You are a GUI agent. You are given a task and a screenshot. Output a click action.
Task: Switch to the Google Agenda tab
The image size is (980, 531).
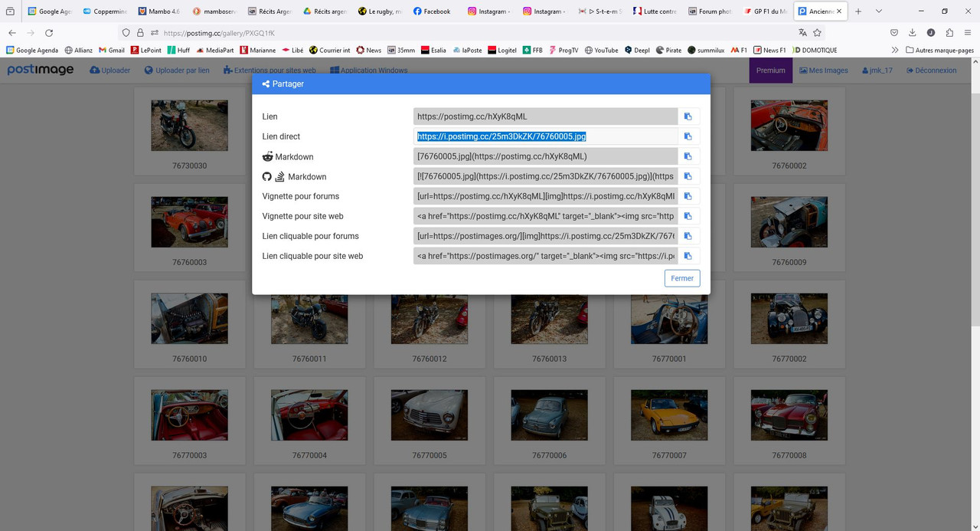[50, 11]
